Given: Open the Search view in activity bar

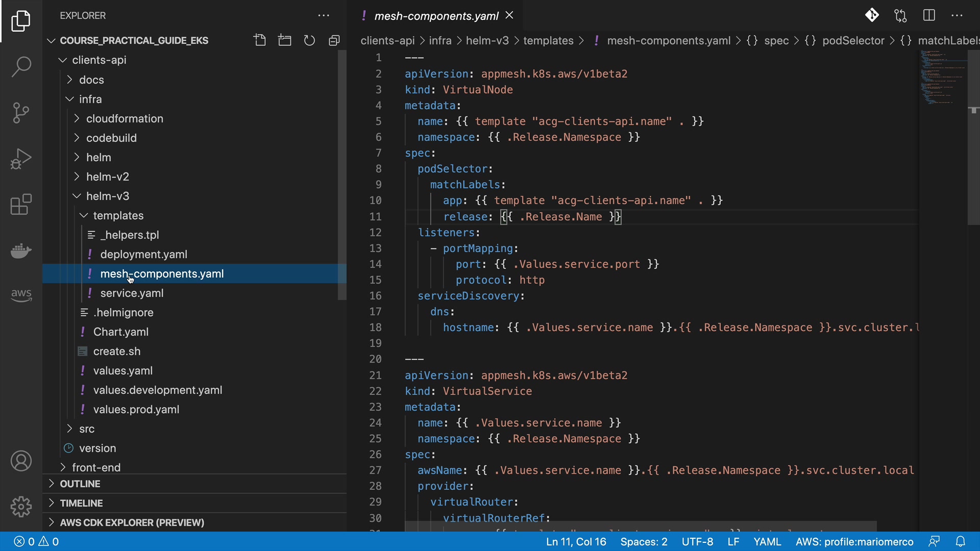Looking at the screenshot, I should tap(21, 67).
